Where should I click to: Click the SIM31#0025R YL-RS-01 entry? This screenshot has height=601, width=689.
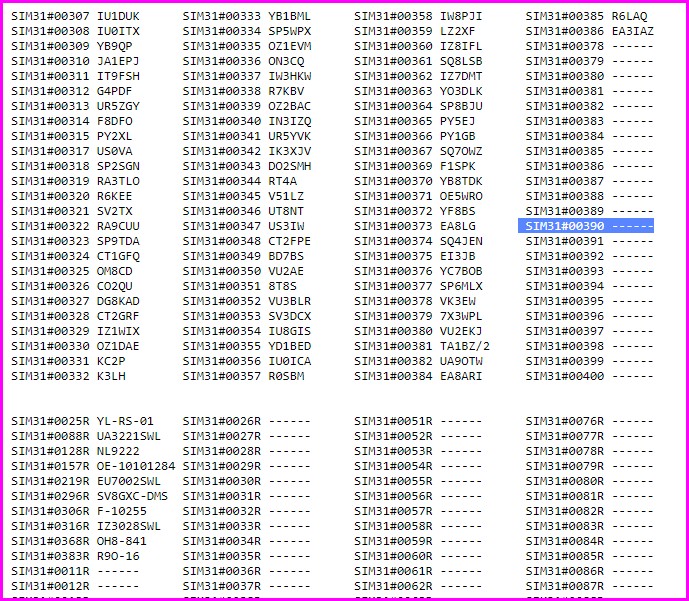(x=82, y=421)
